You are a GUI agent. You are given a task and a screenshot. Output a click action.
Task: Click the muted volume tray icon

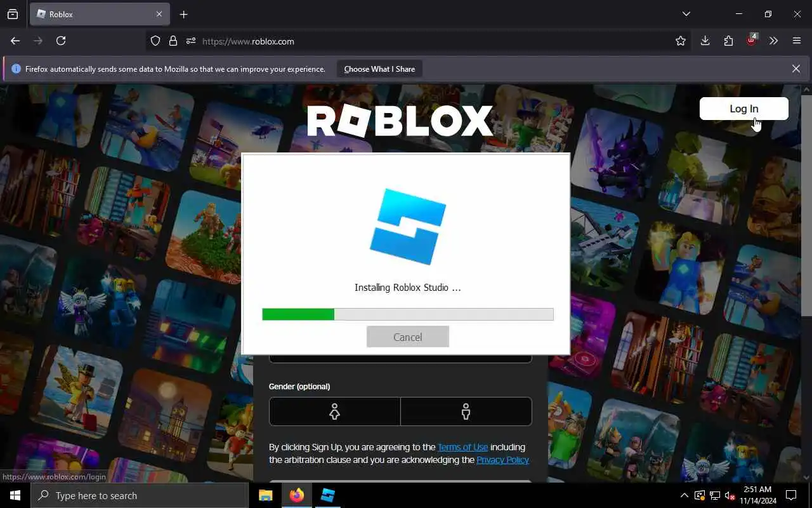point(729,495)
